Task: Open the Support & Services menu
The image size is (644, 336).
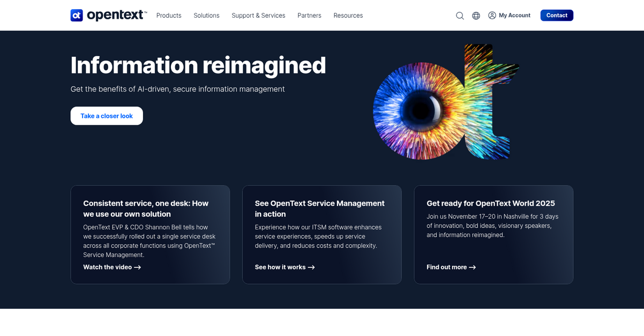Action: point(258,16)
